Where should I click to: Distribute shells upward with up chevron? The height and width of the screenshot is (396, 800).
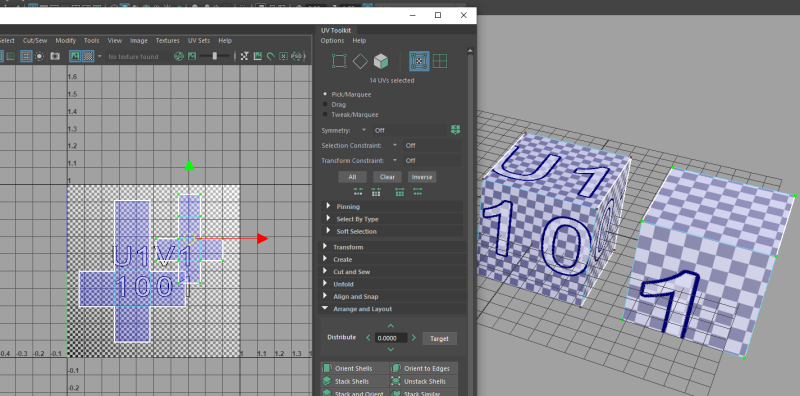[x=391, y=326]
